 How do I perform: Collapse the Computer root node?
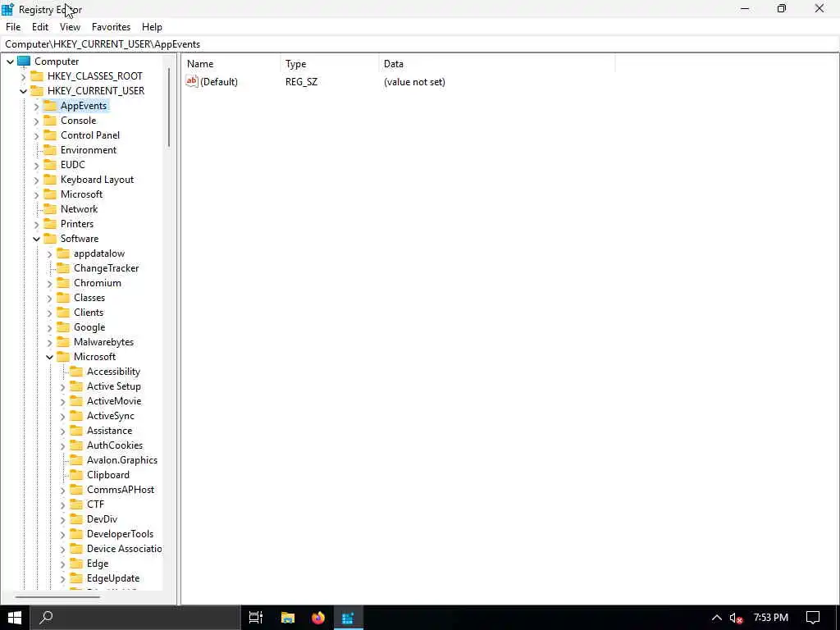point(10,62)
